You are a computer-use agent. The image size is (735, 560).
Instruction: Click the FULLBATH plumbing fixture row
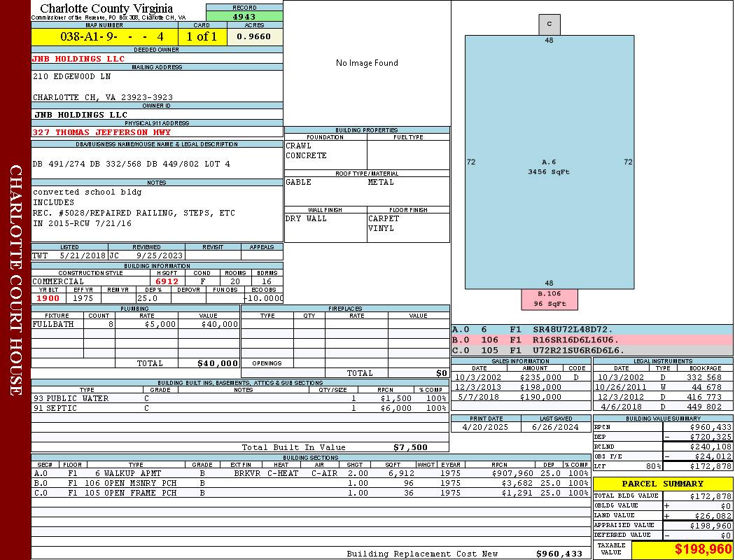136,324
